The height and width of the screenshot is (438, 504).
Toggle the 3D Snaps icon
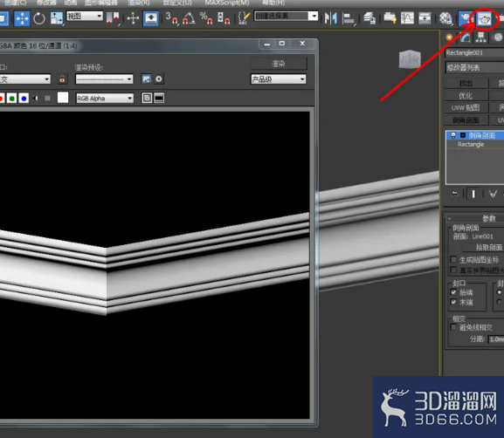172,18
